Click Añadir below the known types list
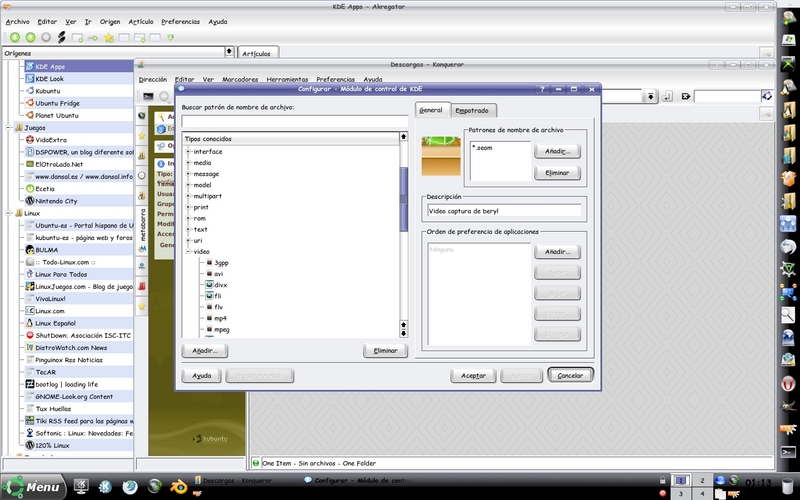This screenshot has height=500, width=800. click(x=205, y=351)
